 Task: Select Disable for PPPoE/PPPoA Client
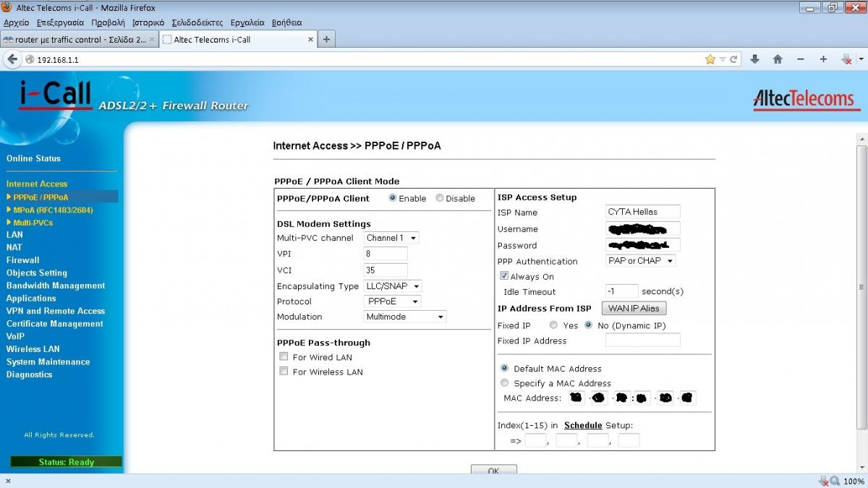tap(439, 198)
